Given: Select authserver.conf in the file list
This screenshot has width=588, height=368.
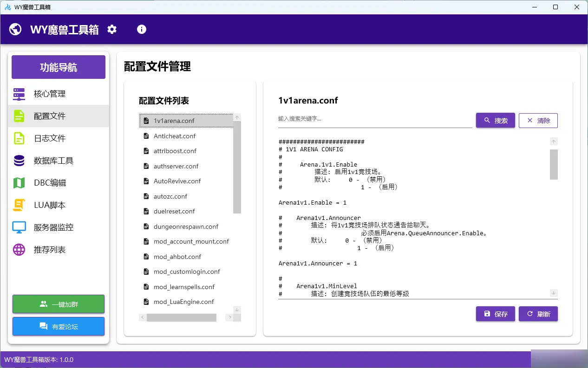Looking at the screenshot, I should pyautogui.click(x=176, y=166).
